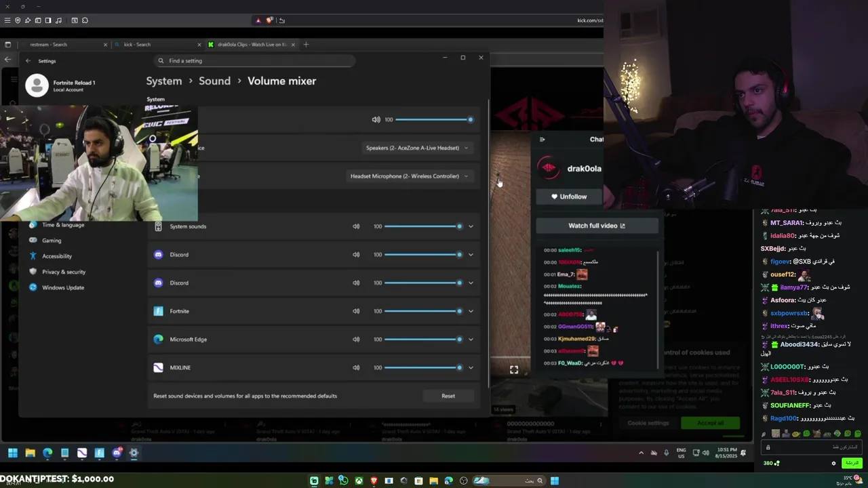Enter fullscreen on the Kick clip video
868x488 pixels.
514,369
